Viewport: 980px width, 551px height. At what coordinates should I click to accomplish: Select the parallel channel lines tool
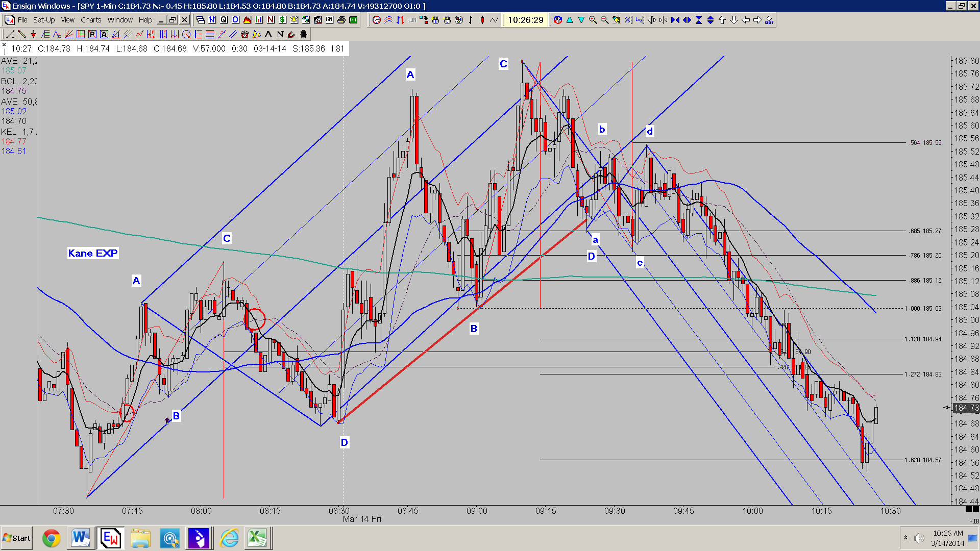[233, 34]
